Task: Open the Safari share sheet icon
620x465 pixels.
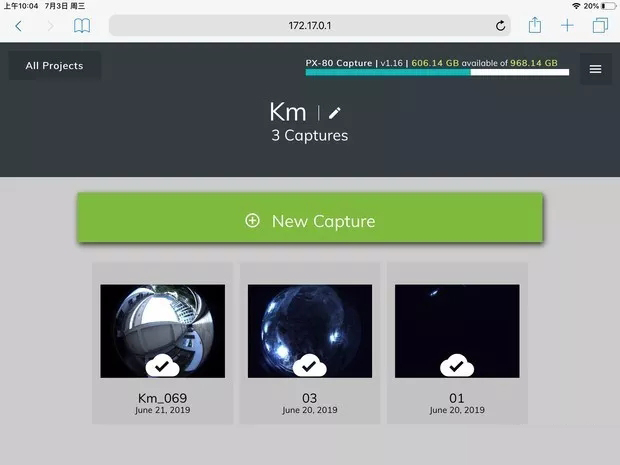Action: tap(535, 25)
